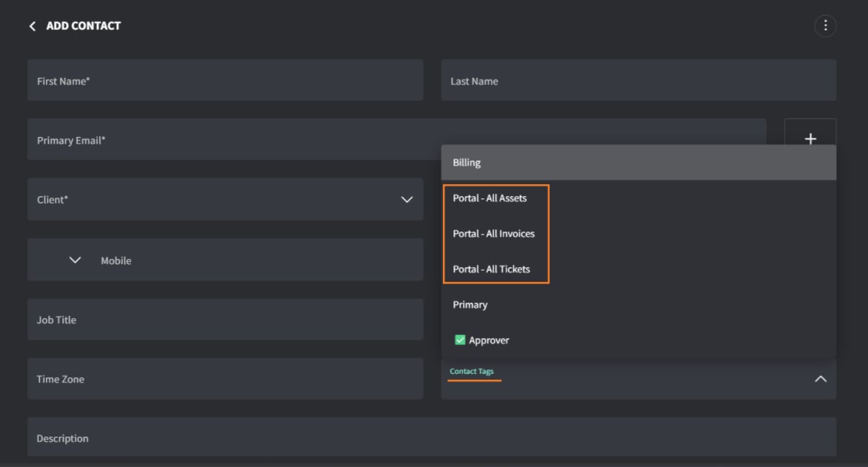Click the ADD CONTACT page title

(x=83, y=26)
